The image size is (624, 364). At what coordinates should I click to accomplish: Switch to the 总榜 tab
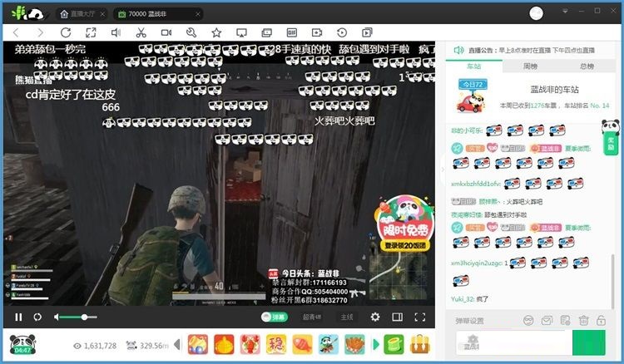[x=586, y=66]
